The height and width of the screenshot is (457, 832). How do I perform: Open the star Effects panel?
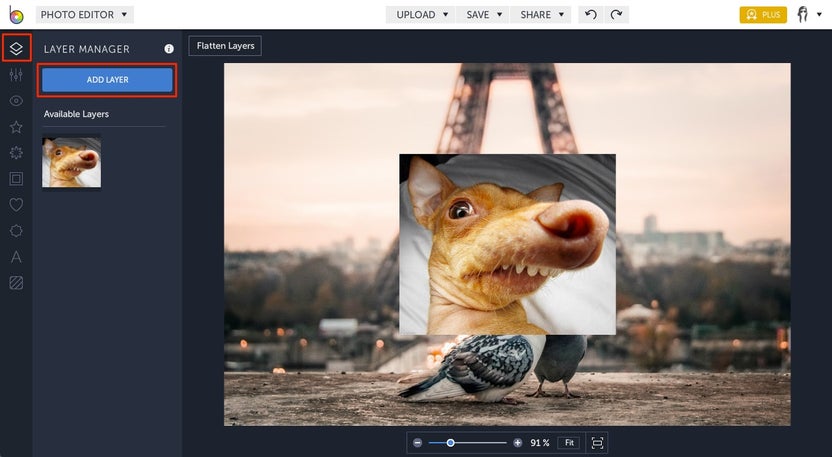click(x=15, y=127)
